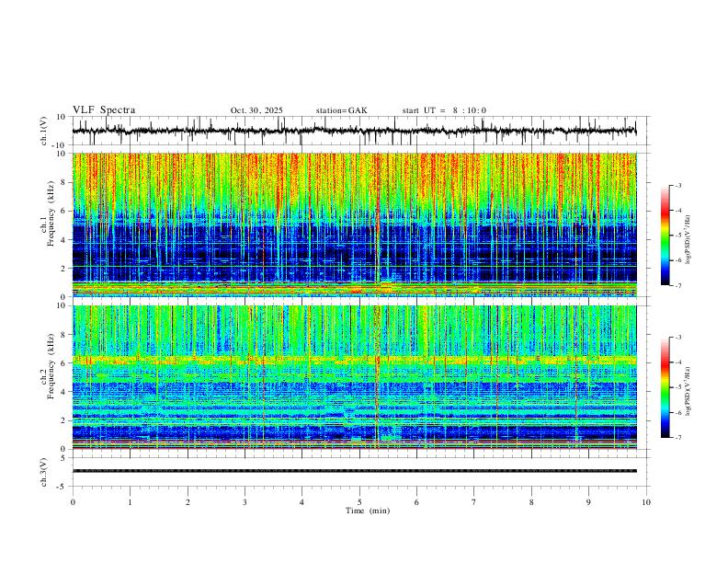Click inside the ch.1 voltage waveform trace
The width and height of the screenshot is (728, 563).
(354, 131)
